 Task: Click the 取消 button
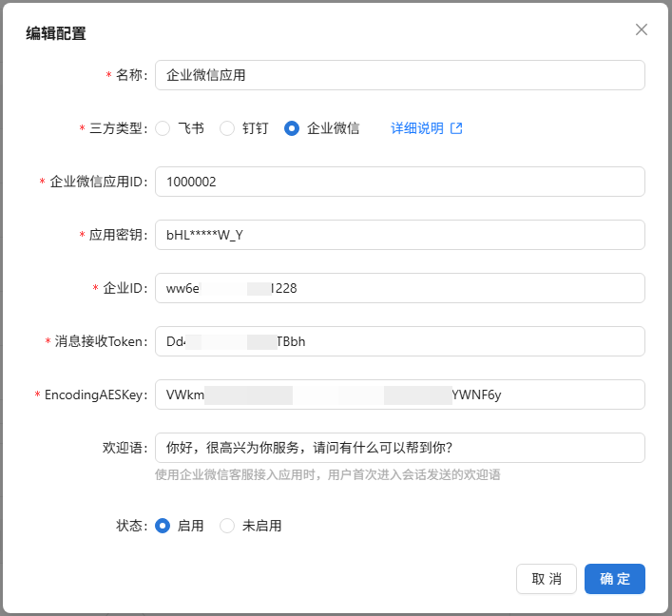click(547, 579)
